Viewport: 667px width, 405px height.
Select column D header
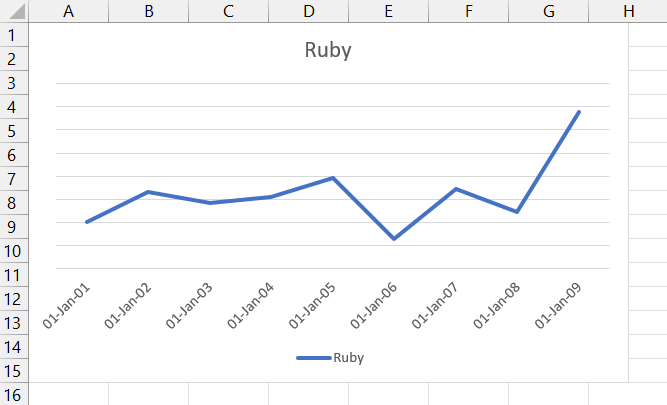(309, 11)
